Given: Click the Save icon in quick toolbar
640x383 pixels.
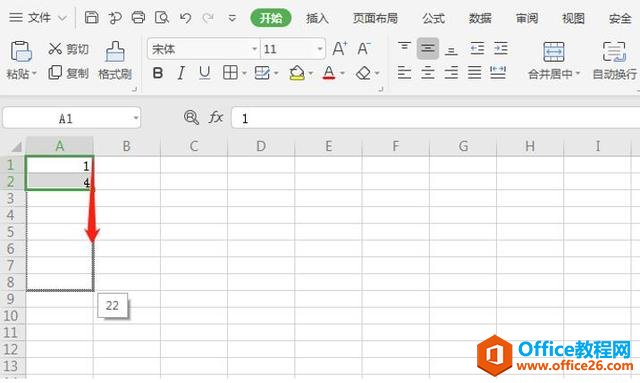Looking at the screenshot, I should (91, 18).
